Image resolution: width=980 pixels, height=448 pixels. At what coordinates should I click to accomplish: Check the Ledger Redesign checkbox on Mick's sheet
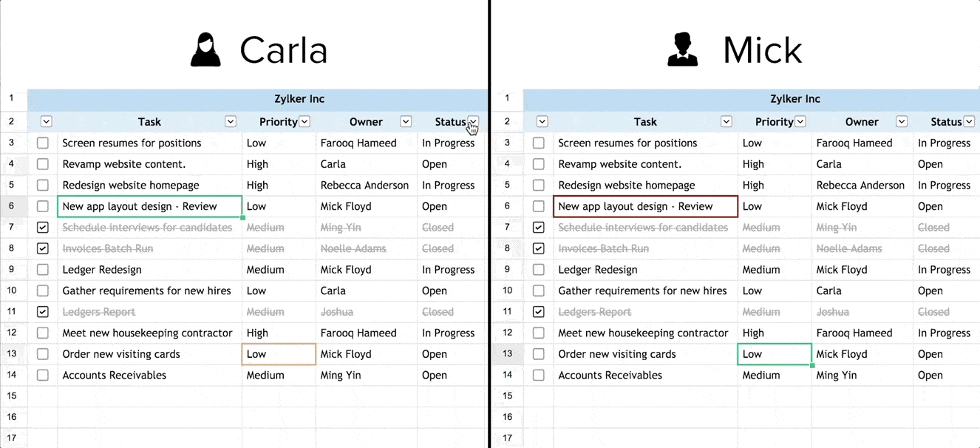[x=538, y=269]
